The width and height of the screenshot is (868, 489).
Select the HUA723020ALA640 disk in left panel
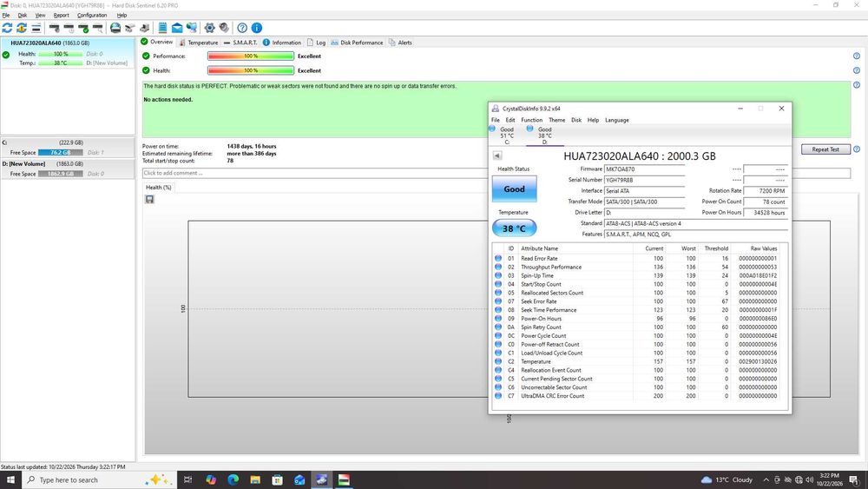[x=67, y=53]
